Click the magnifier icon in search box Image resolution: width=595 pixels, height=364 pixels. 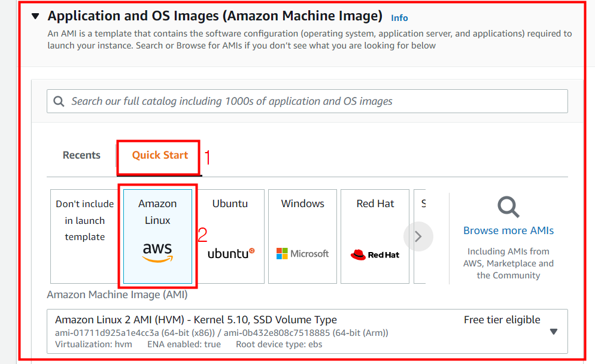coord(59,101)
